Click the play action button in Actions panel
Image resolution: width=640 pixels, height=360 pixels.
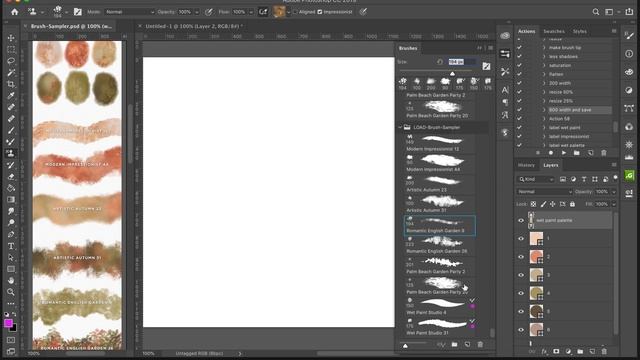click(564, 153)
